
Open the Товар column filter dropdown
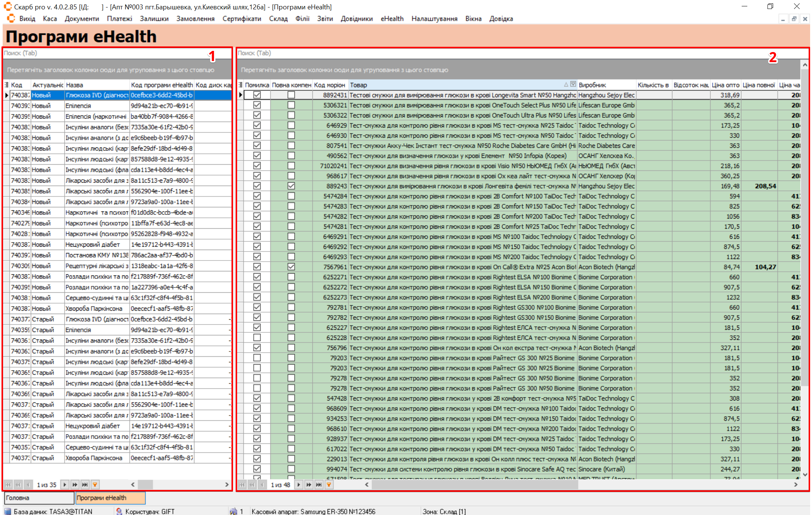coord(573,84)
